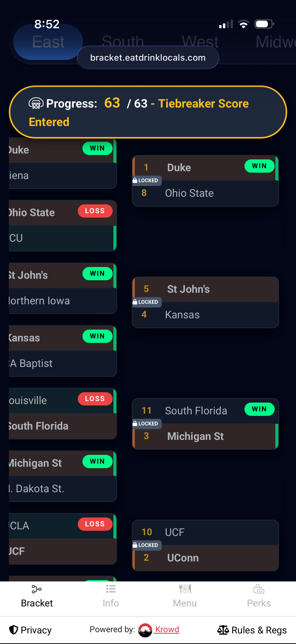Open the Krowd link
The height and width of the screenshot is (644, 296).
[167, 629]
